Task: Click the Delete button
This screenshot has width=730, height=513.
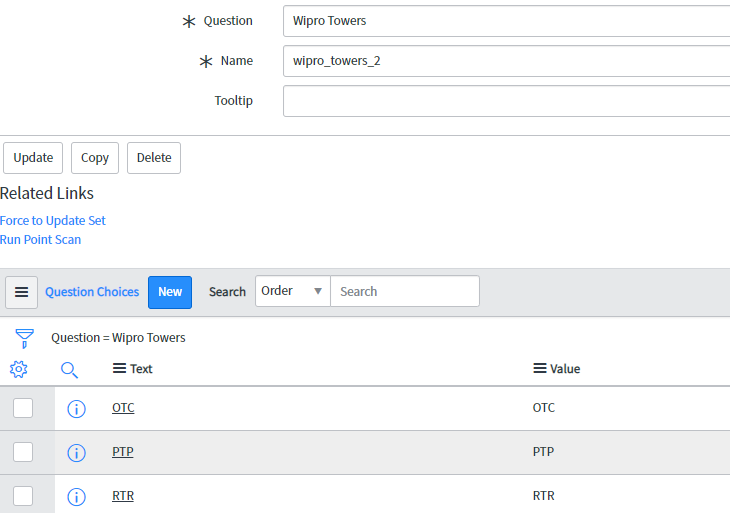Action: click(154, 158)
